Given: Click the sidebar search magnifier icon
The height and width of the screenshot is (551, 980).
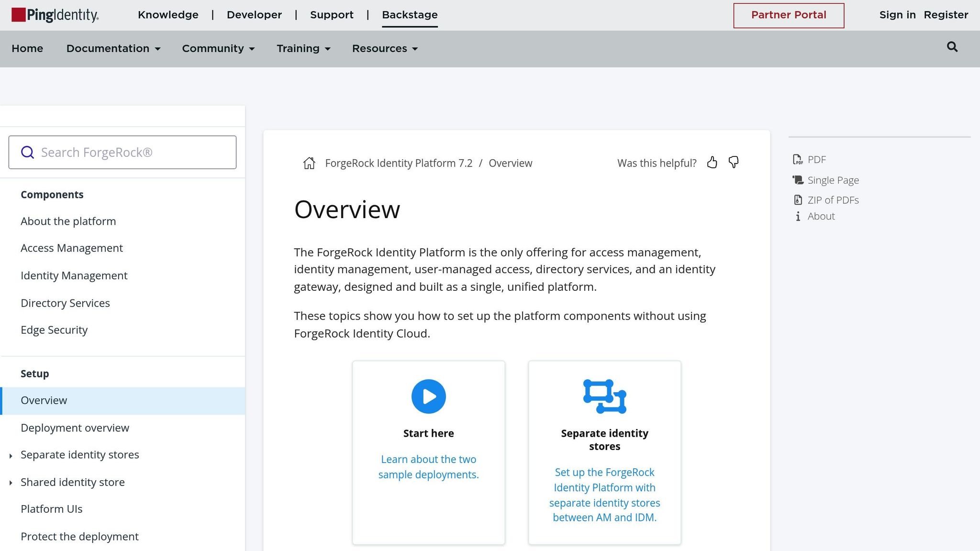Looking at the screenshot, I should coord(28,152).
